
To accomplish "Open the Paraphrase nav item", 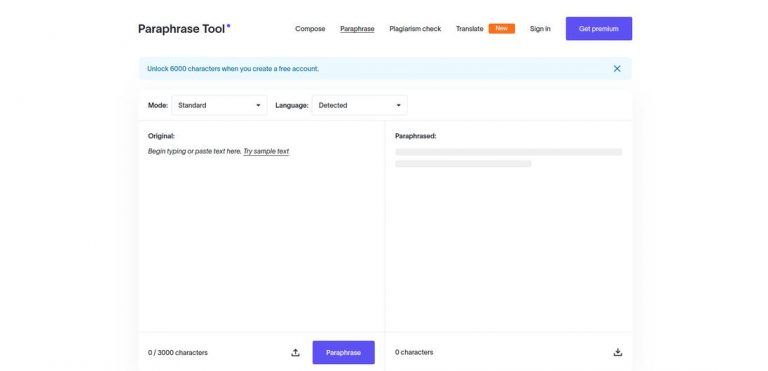I will (357, 29).
